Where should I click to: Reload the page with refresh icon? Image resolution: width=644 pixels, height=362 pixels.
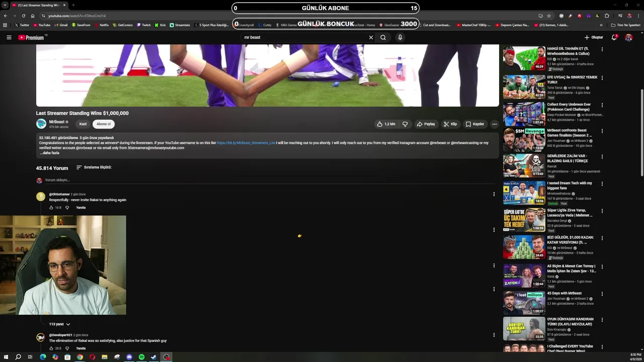[x=24, y=16]
